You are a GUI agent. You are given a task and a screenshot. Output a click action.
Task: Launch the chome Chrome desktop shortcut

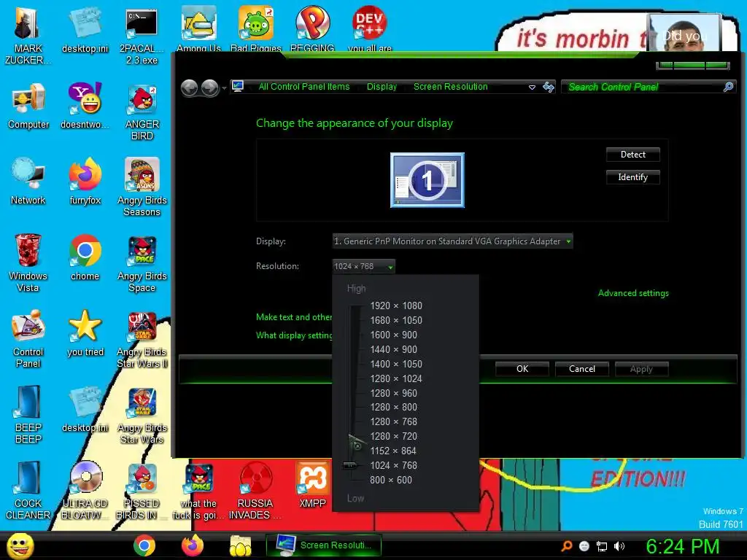(85, 257)
